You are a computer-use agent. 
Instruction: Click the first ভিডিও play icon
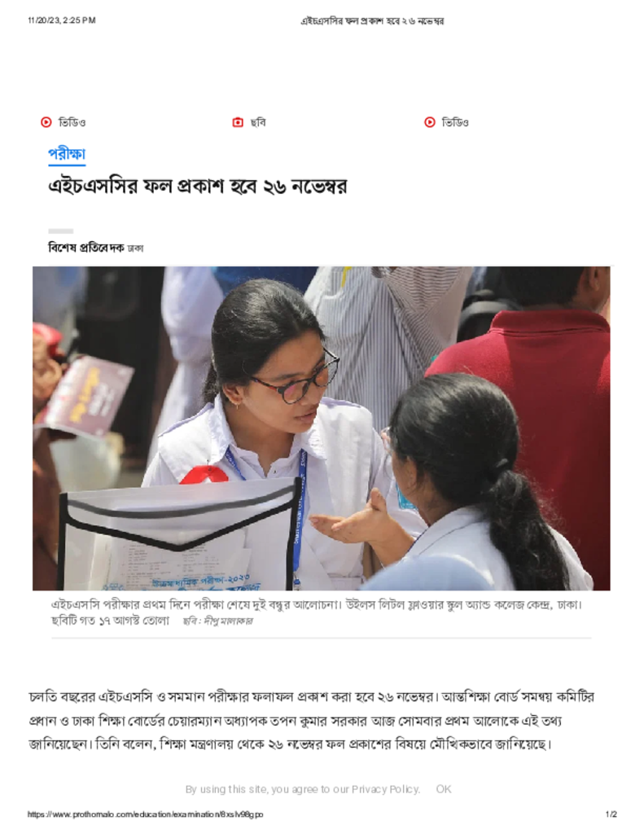pos(46,122)
